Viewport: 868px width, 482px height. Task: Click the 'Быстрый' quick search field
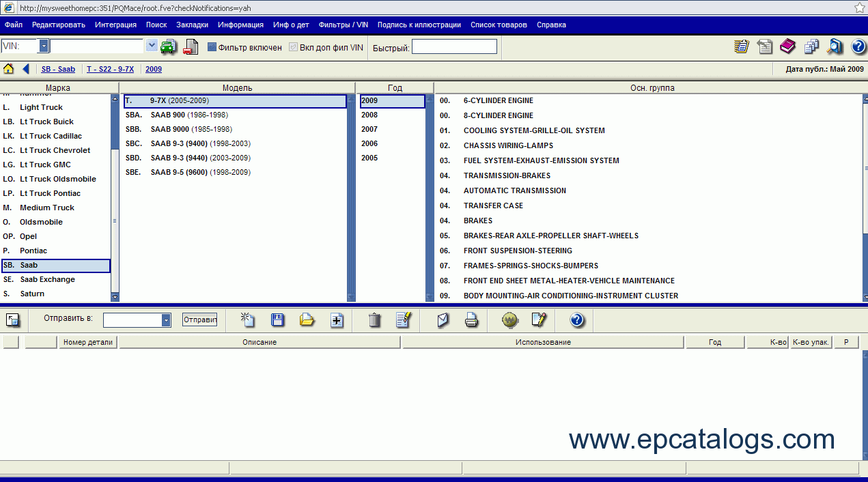pyautogui.click(x=454, y=47)
